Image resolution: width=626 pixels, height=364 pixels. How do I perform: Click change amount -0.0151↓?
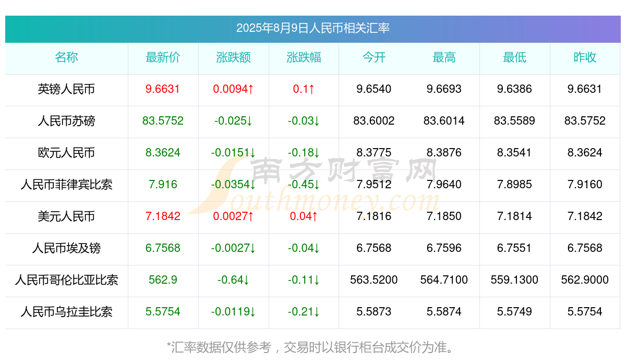(x=233, y=153)
